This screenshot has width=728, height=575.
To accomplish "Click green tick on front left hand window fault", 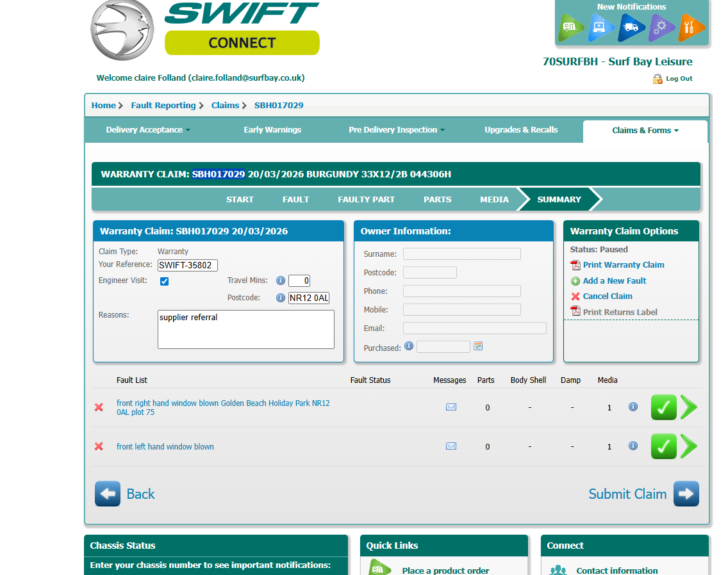I will pyautogui.click(x=663, y=446).
